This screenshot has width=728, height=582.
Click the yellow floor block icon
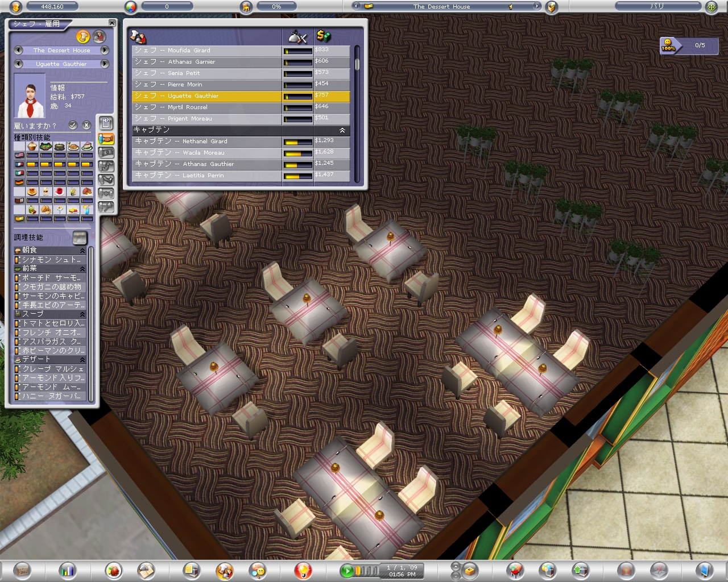click(470, 570)
